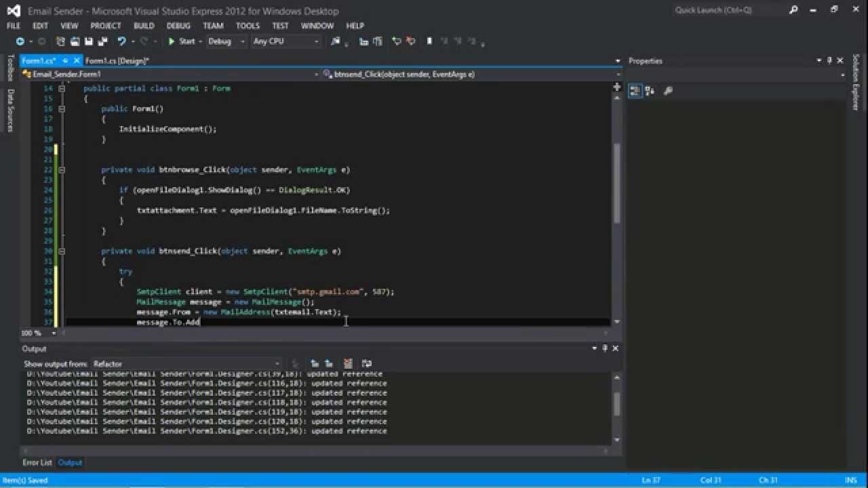The width and height of the screenshot is (868, 488).
Task: Close the Form1.cs editor tab
Action: coord(77,61)
